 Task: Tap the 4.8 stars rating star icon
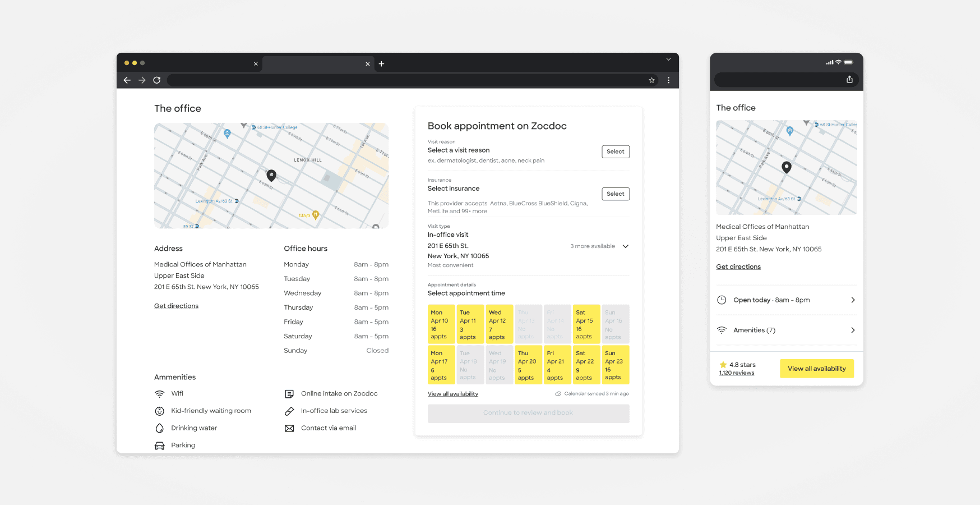[x=723, y=365]
